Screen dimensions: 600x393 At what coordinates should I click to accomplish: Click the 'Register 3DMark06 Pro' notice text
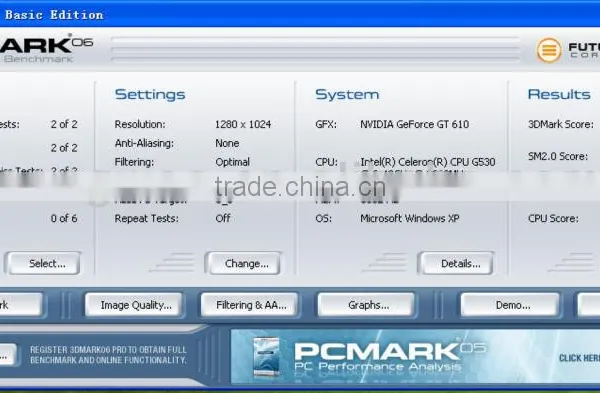tap(108, 355)
